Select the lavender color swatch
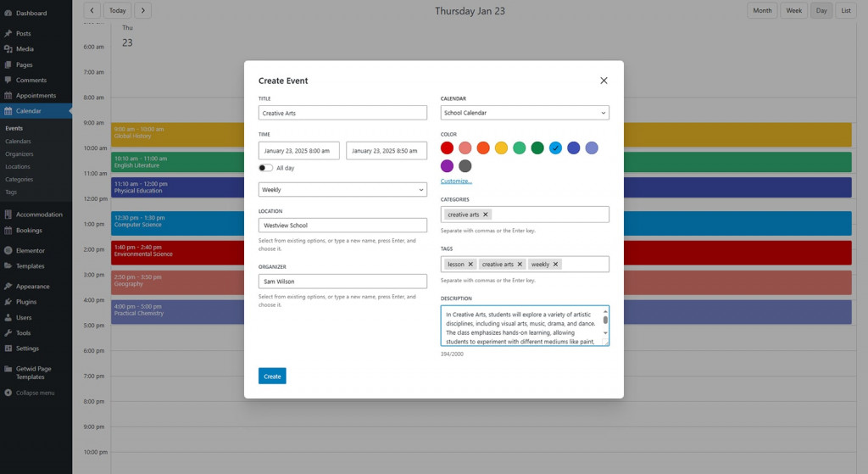The width and height of the screenshot is (868, 474). click(x=592, y=148)
